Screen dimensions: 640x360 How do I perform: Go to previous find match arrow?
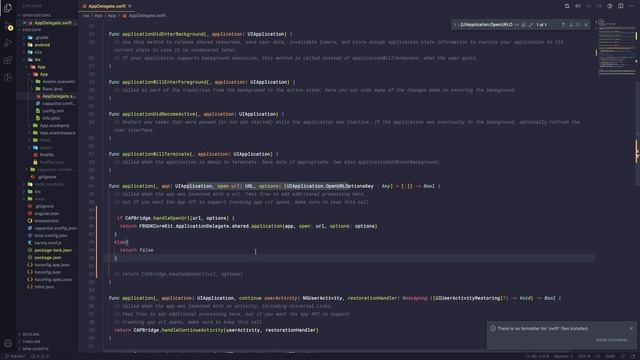(x=563, y=25)
